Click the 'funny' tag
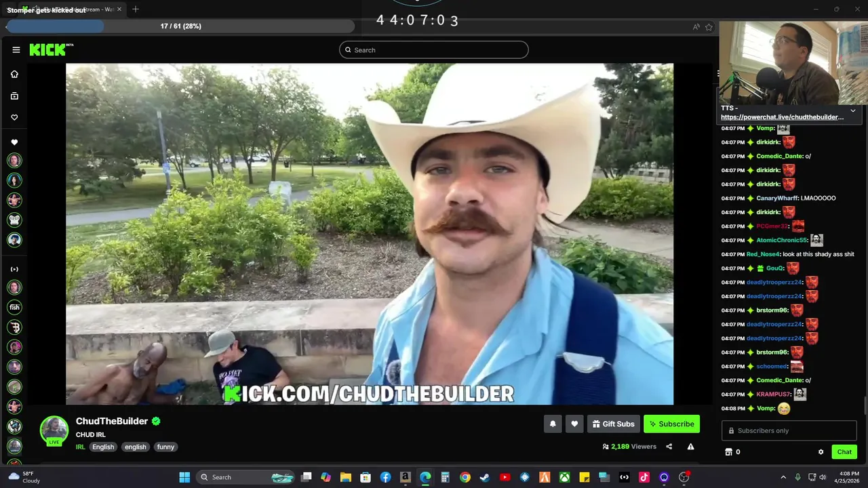This screenshot has height=488, width=868. tap(166, 447)
